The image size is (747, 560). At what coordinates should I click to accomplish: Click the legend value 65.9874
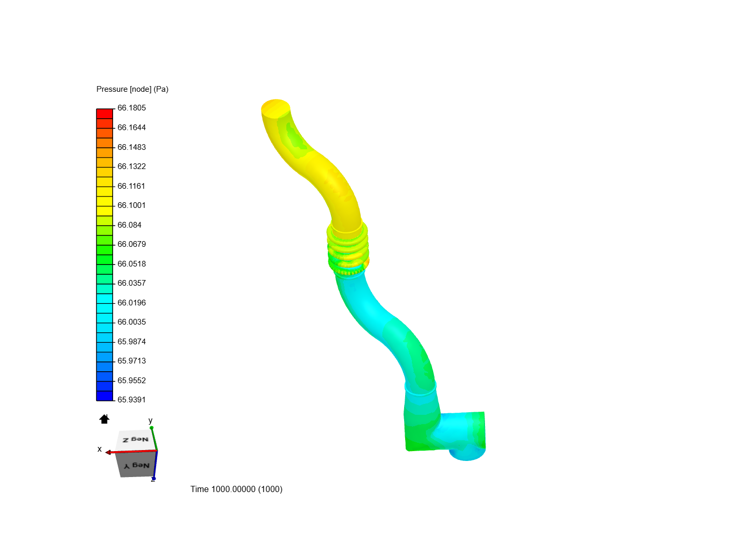pos(132,342)
